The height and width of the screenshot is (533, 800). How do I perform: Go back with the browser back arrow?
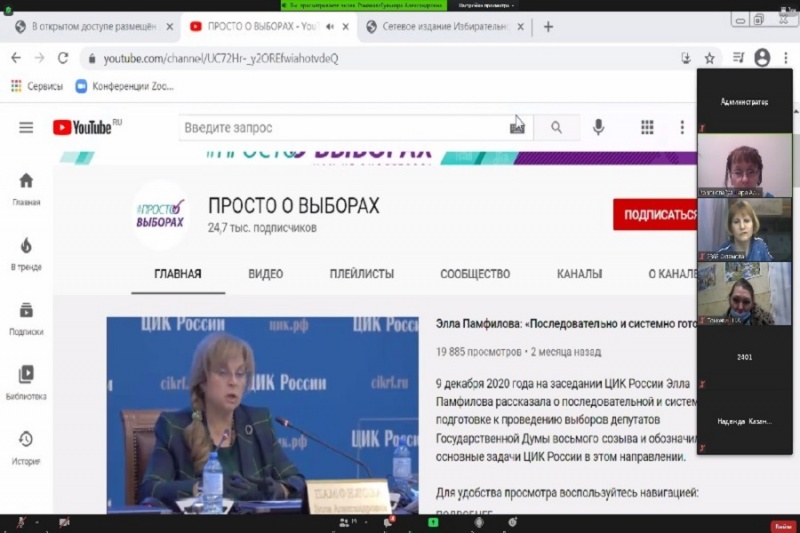pos(16,58)
